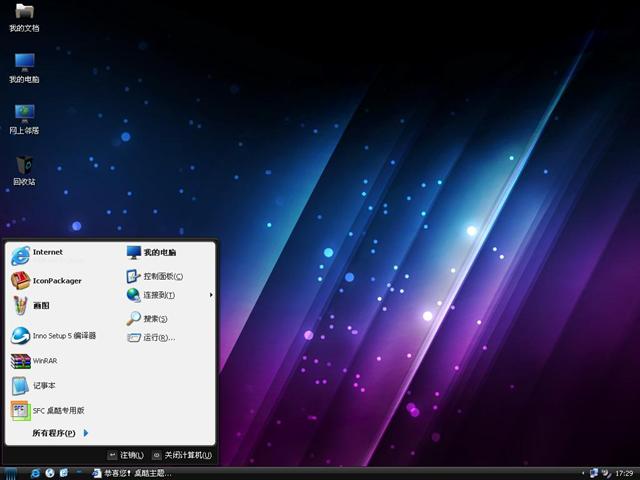Image resolution: width=640 pixels, height=480 pixels.
Task: Launch Inno Setup 5 编译器
Action: (x=63, y=336)
